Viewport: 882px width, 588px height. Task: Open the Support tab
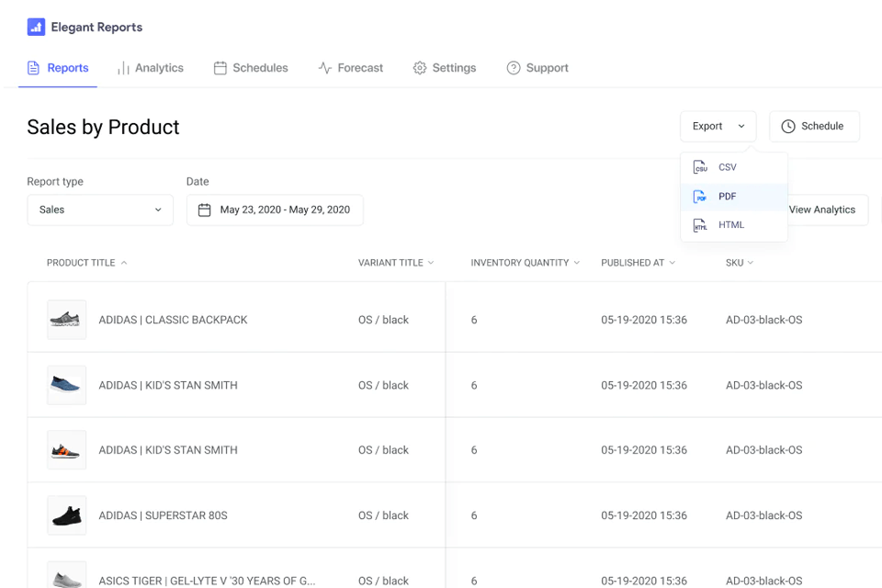537,68
